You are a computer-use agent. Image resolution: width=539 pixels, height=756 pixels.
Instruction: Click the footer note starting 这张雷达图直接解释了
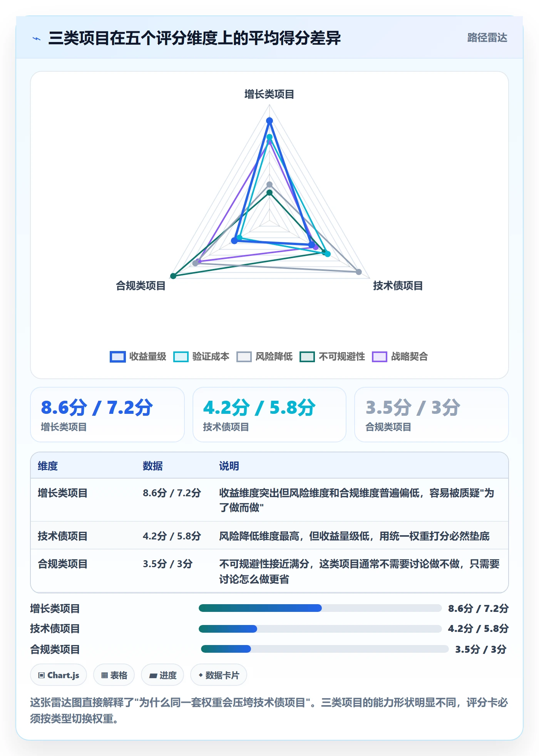pyautogui.click(x=269, y=711)
